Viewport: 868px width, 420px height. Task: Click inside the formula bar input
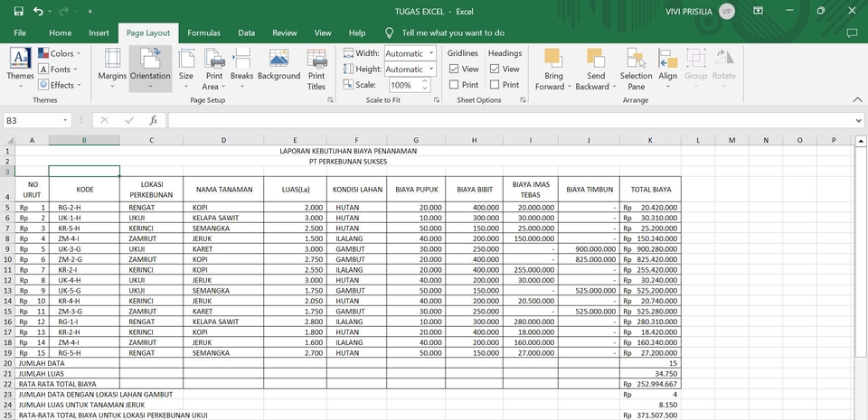510,120
